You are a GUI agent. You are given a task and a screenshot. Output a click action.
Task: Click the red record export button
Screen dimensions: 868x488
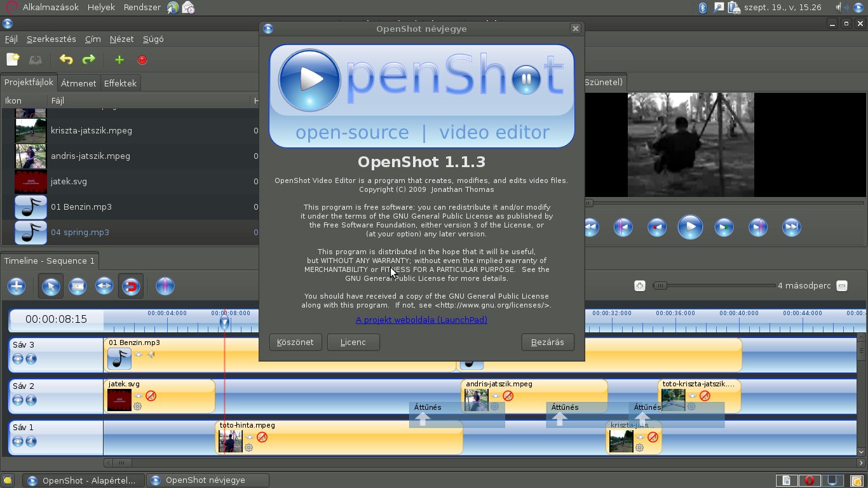pyautogui.click(x=142, y=60)
